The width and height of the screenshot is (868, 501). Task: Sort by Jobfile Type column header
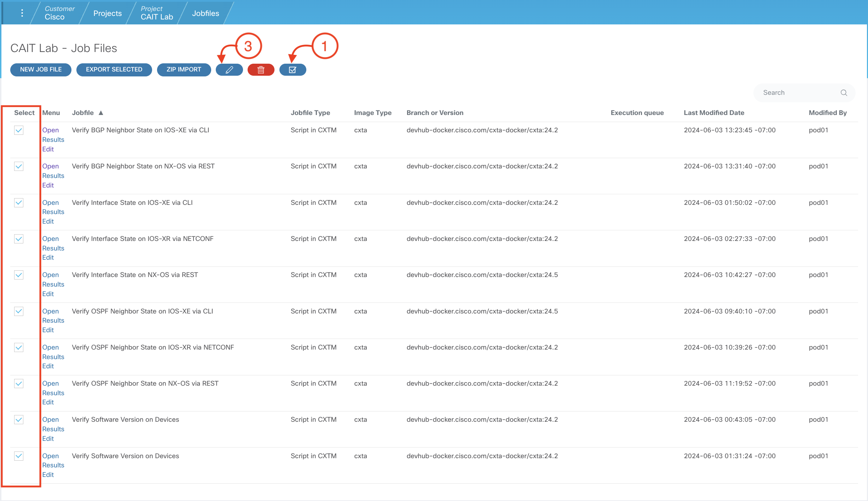pos(310,113)
